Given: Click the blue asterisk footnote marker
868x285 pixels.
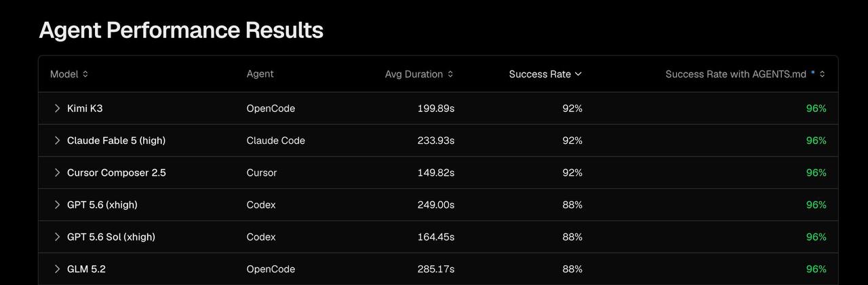Looking at the screenshot, I should (x=812, y=73).
